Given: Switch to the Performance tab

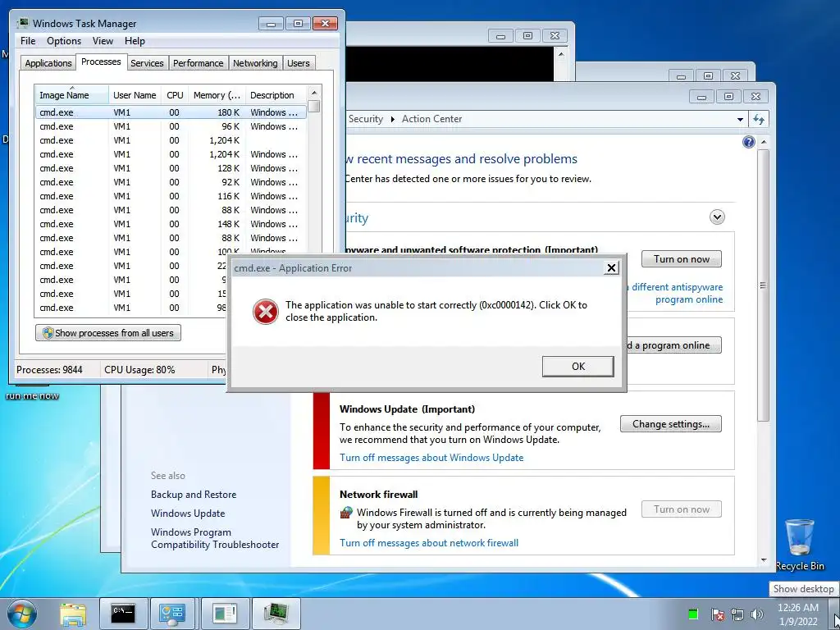Looking at the screenshot, I should click(x=199, y=63).
